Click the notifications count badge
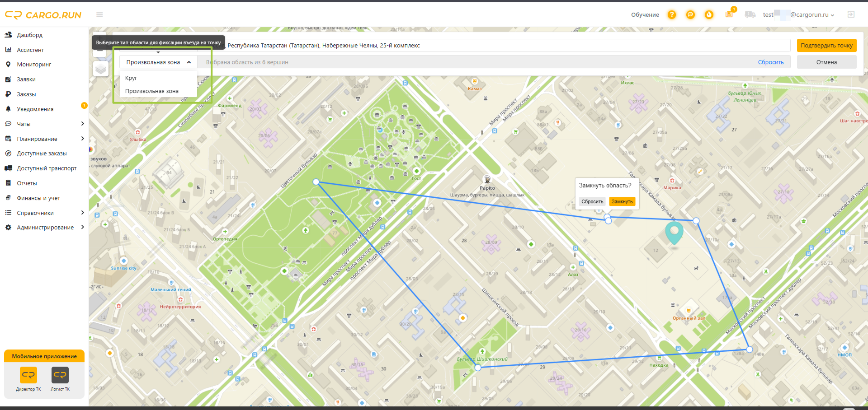 coord(84,105)
